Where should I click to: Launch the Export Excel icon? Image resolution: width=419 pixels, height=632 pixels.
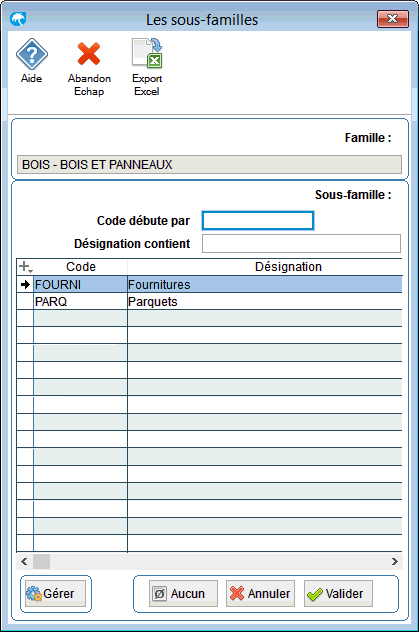(x=147, y=53)
